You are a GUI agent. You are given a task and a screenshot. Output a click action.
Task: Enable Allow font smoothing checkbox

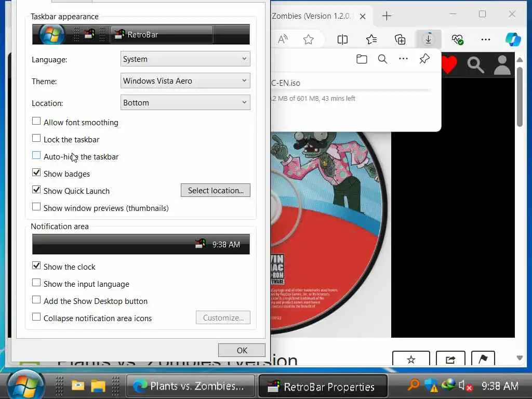[36, 121]
